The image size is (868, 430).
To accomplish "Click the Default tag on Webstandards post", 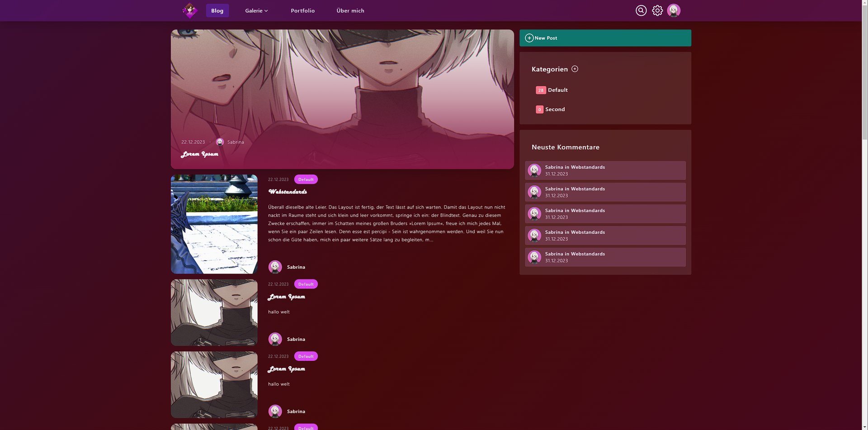I will click(306, 180).
